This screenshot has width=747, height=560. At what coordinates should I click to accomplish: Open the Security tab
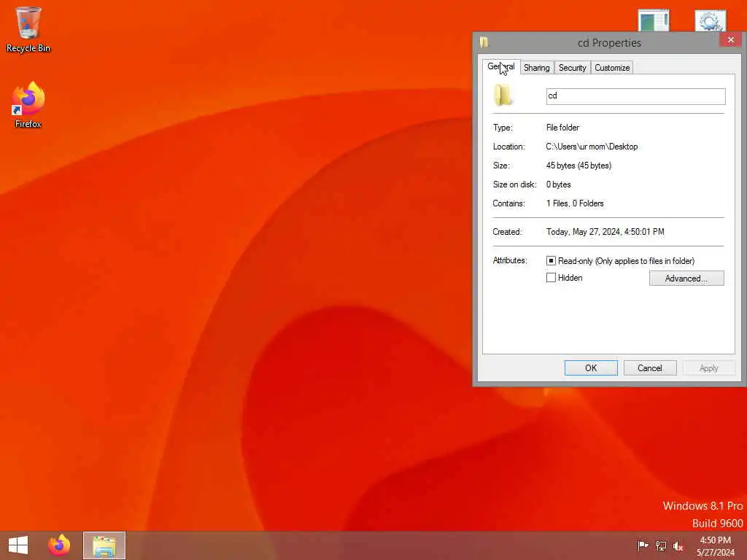(x=572, y=68)
